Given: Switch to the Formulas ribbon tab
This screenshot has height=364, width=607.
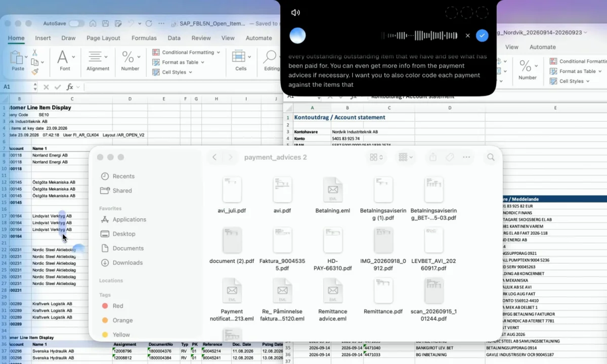Looking at the screenshot, I should (x=144, y=38).
